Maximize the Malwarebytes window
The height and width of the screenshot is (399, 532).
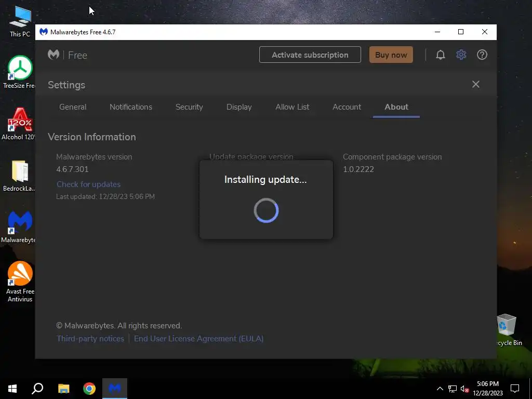click(x=461, y=32)
